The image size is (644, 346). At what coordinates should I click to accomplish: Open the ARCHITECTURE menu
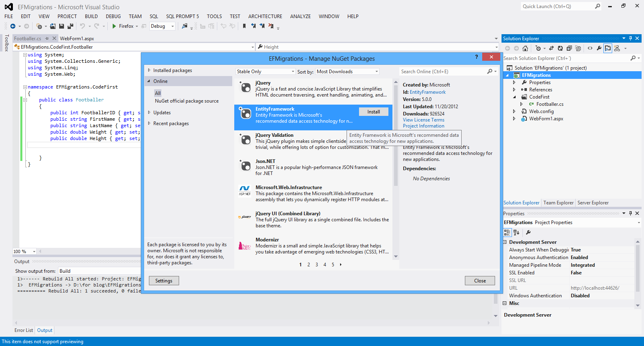pos(265,16)
